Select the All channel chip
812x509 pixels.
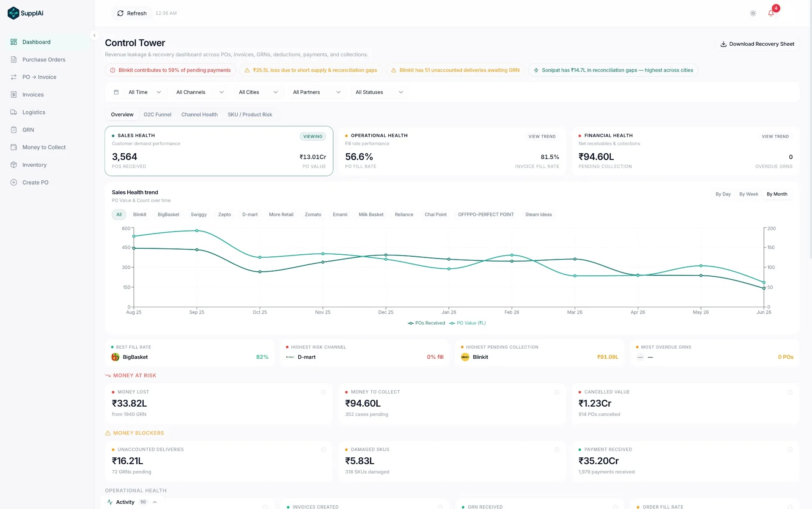click(119, 215)
